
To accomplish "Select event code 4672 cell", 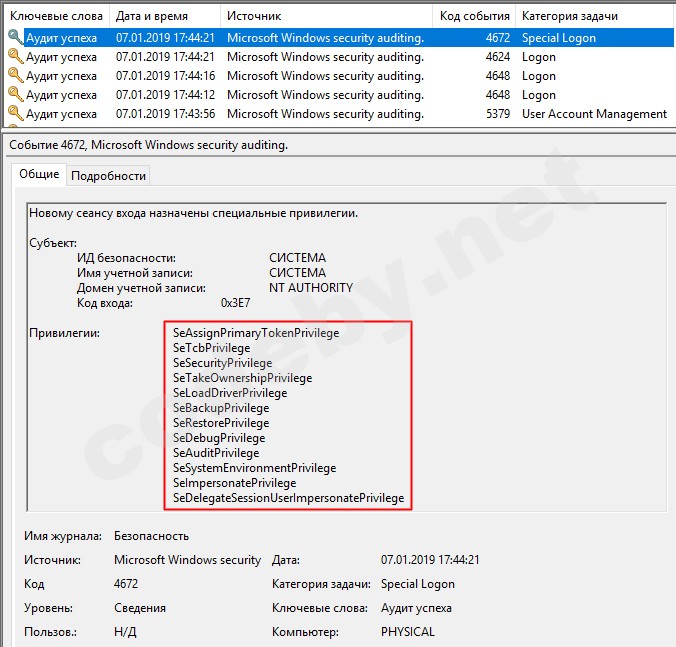I will pos(498,38).
